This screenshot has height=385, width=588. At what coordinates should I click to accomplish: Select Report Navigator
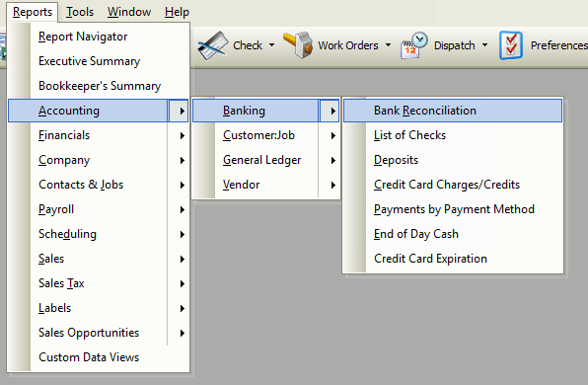click(99, 37)
